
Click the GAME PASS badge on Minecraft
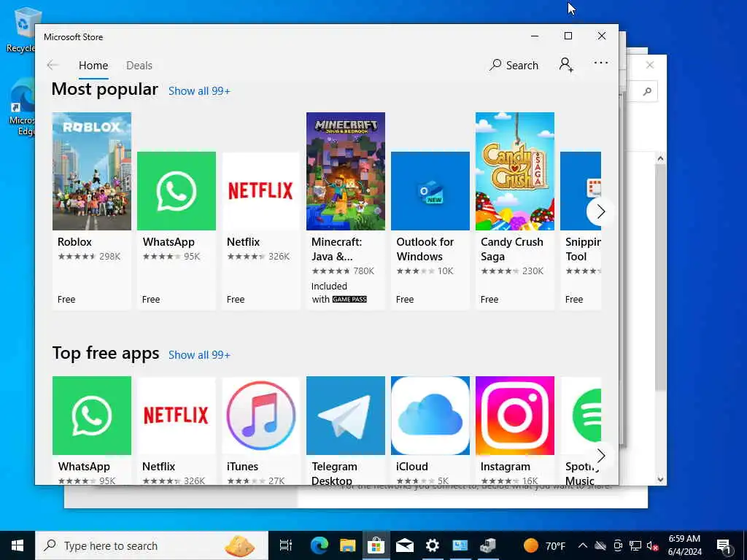tap(349, 299)
